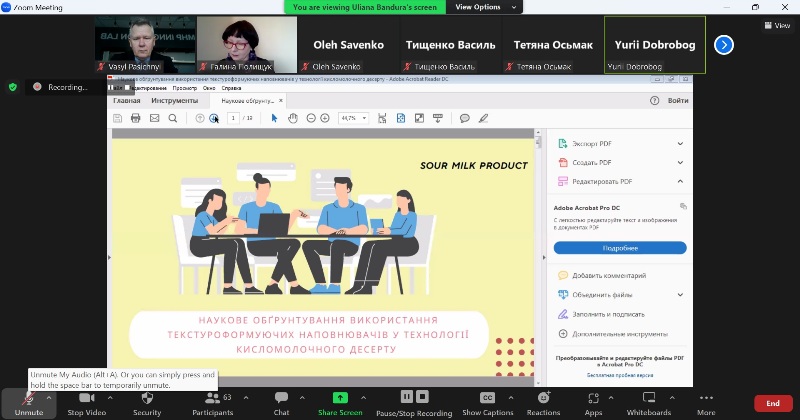The image size is (800, 420).
Task: Click the email envelope icon in Acrobat
Action: [154, 118]
